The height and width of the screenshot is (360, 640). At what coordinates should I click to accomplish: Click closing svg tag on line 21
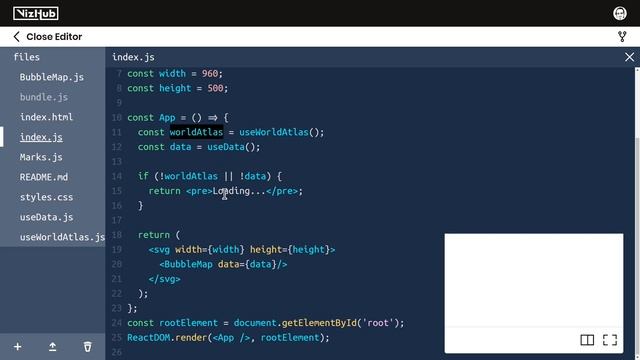(x=164, y=279)
